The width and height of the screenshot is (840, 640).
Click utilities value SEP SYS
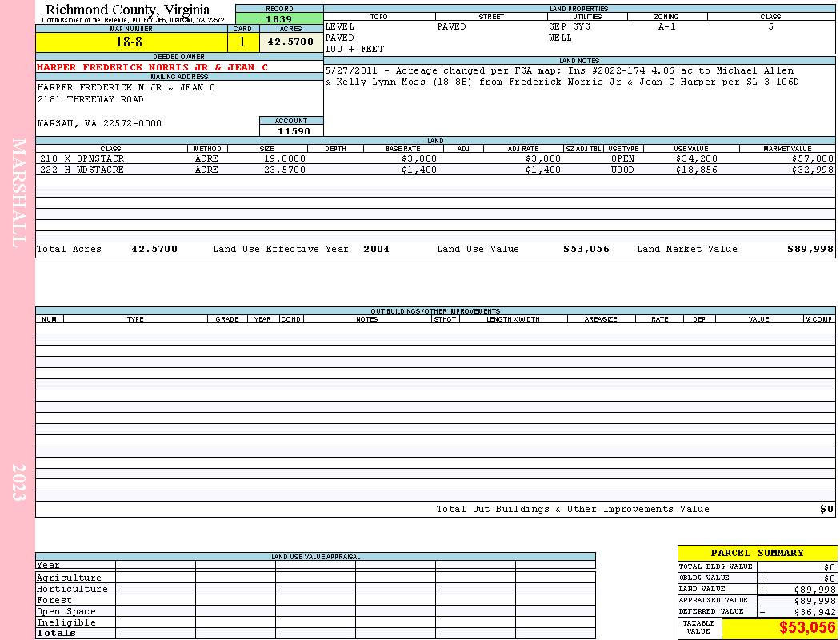click(x=569, y=26)
